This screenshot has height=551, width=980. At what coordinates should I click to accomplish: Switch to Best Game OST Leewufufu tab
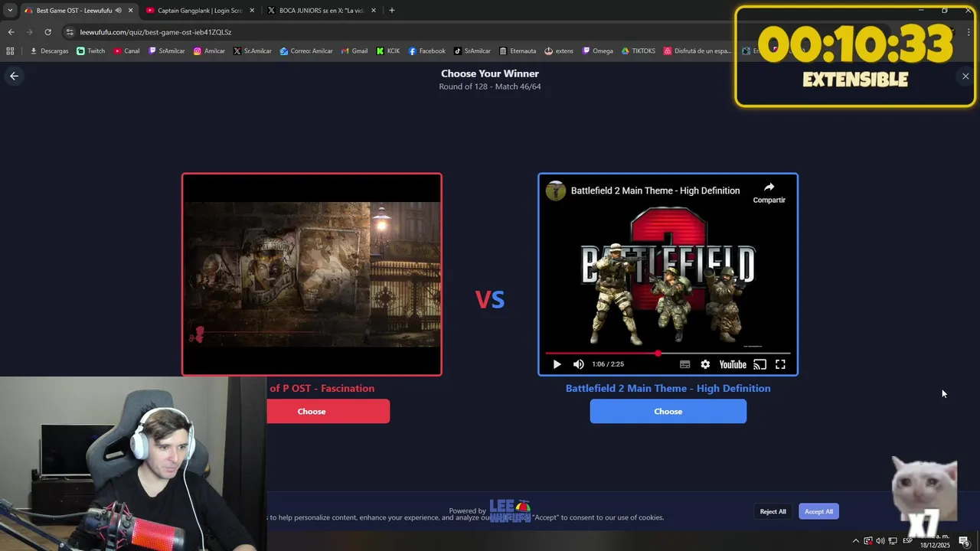(x=73, y=11)
